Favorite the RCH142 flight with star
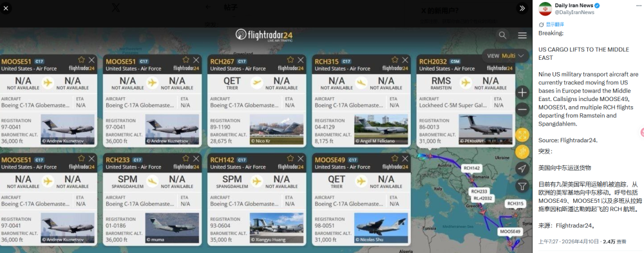644x253 pixels. pos(290,158)
